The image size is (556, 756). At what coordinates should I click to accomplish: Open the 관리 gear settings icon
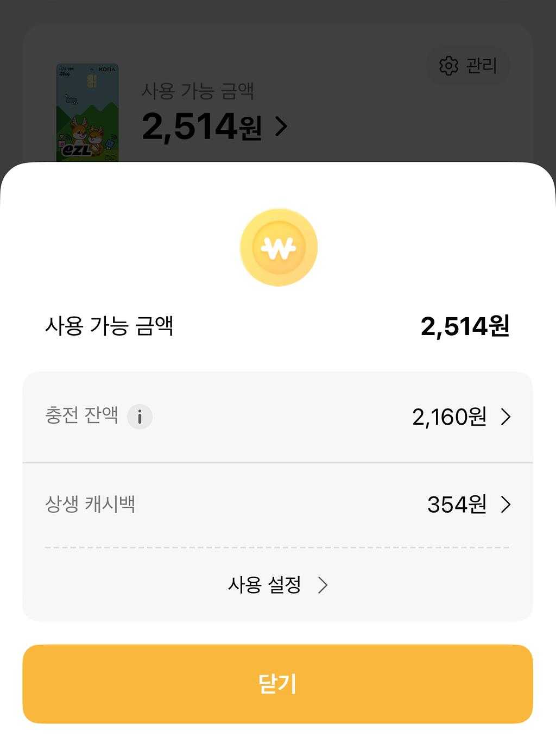(448, 66)
